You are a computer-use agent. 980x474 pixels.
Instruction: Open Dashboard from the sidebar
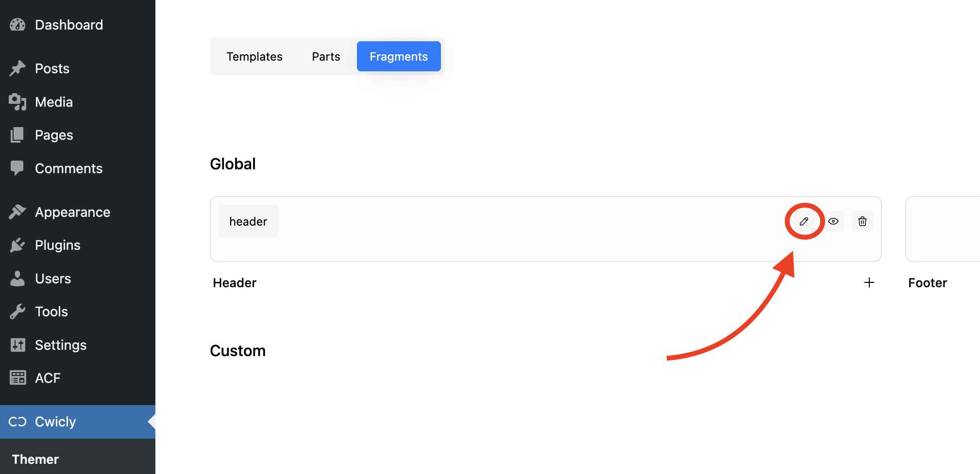tap(68, 25)
